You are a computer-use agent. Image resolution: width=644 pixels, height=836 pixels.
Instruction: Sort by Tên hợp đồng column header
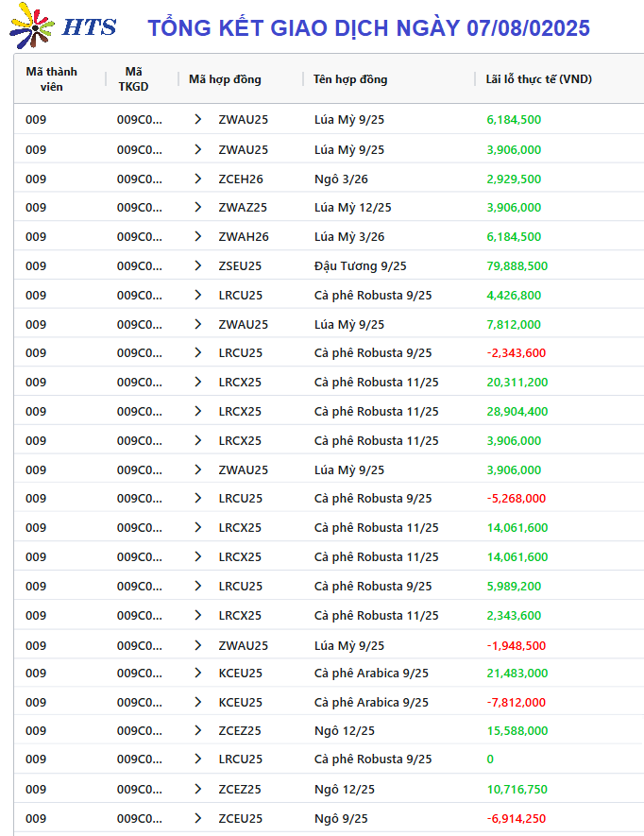(x=350, y=79)
